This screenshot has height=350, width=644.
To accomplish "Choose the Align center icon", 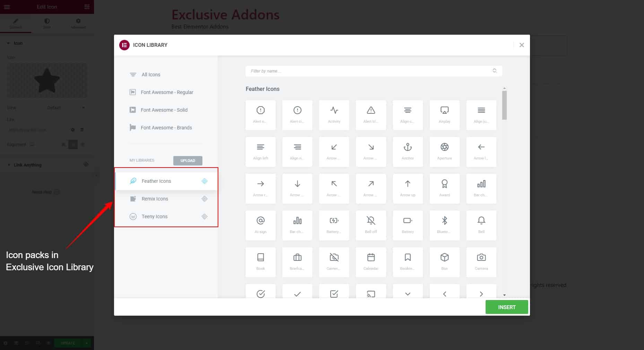I will pos(408,115).
